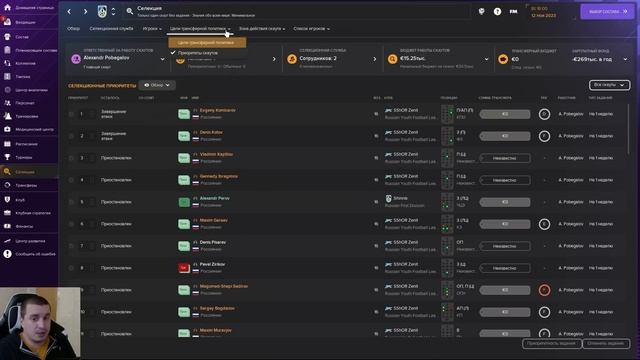This screenshot has height=360, width=640.
Task: Open Evgeny Komisarov player link
Action: (217, 110)
